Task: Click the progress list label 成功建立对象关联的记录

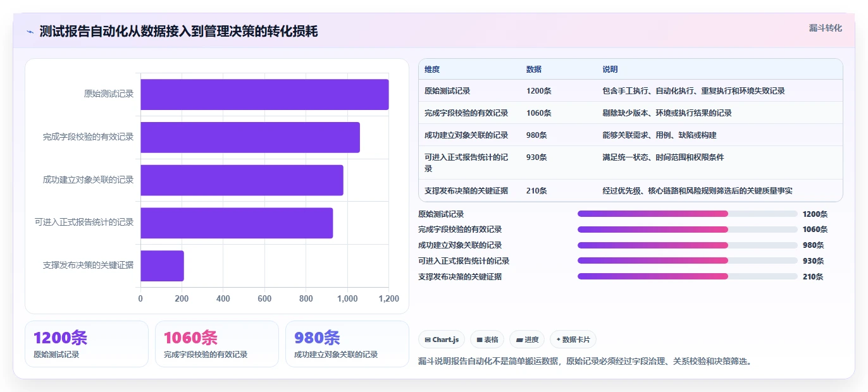Action: [460, 245]
